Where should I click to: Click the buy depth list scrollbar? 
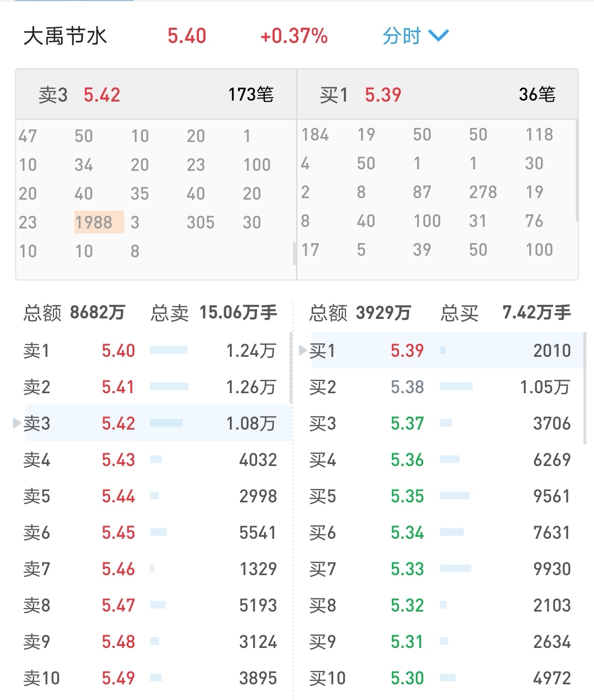(x=585, y=388)
